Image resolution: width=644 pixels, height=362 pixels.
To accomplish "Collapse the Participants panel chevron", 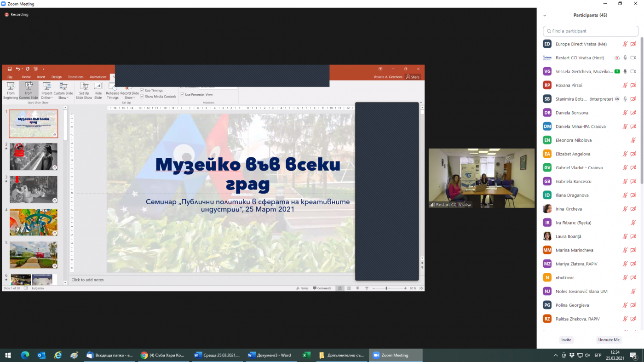I will click(x=545, y=15).
